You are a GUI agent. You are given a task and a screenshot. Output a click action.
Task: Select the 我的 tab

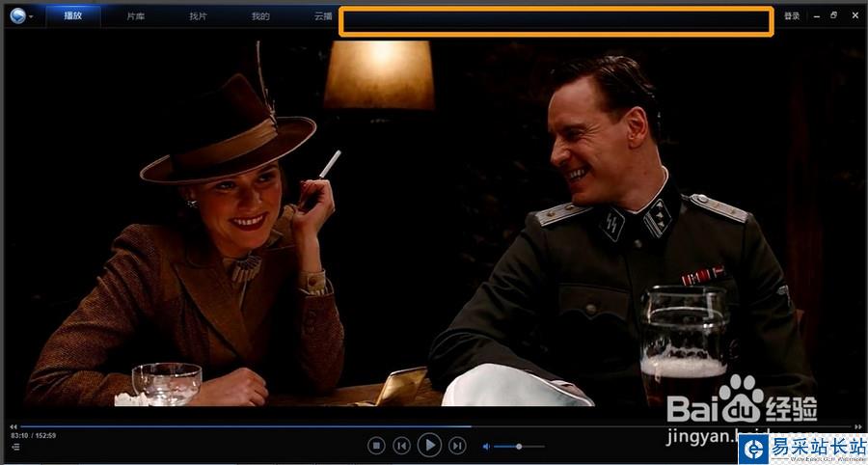[260, 16]
